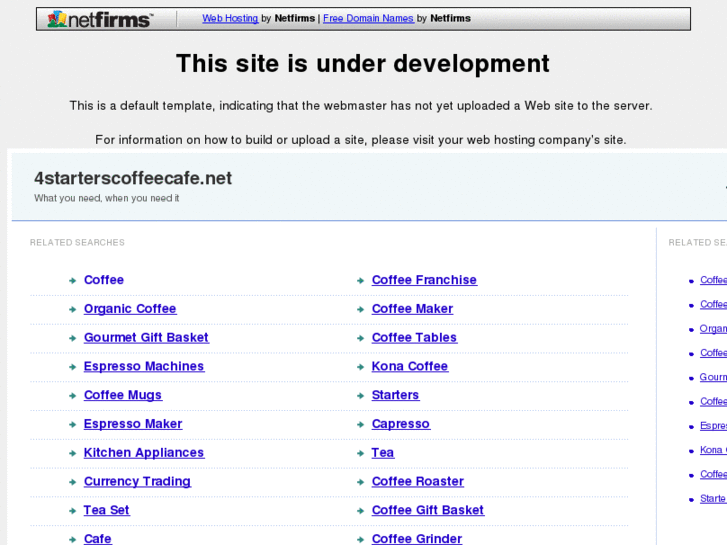Screen dimensions: 727x545
Task: Open the sidebar Kona link
Action: [713, 450]
